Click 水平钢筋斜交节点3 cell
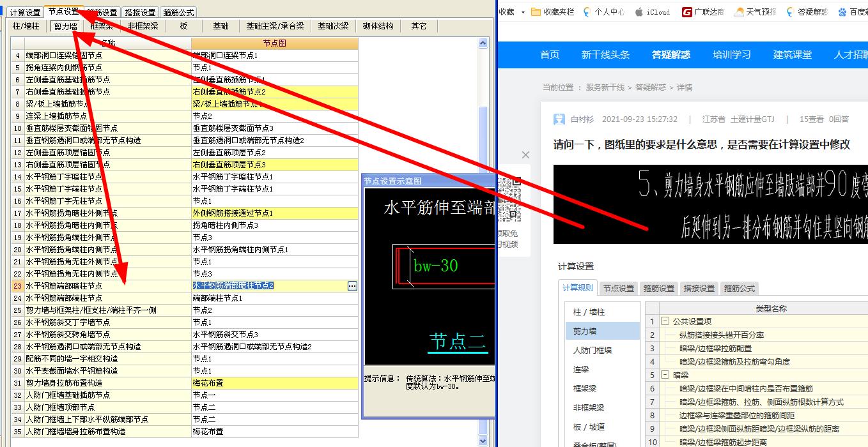This screenshot has height=447, width=868. (x=275, y=335)
